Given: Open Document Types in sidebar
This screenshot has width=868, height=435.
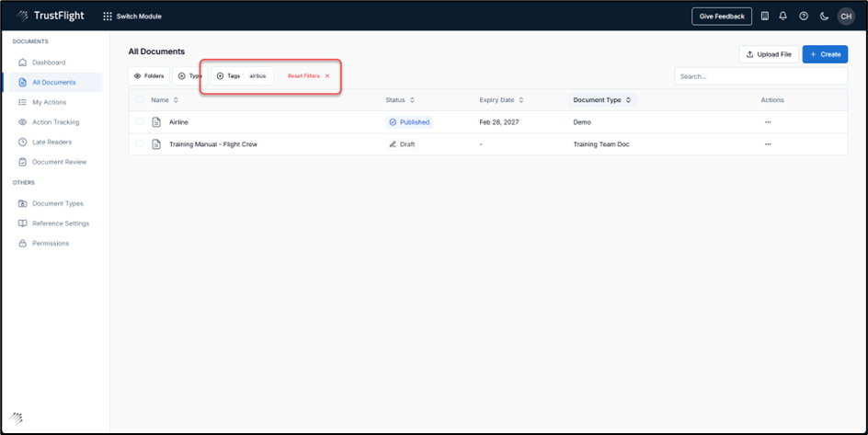Looking at the screenshot, I should click(57, 203).
